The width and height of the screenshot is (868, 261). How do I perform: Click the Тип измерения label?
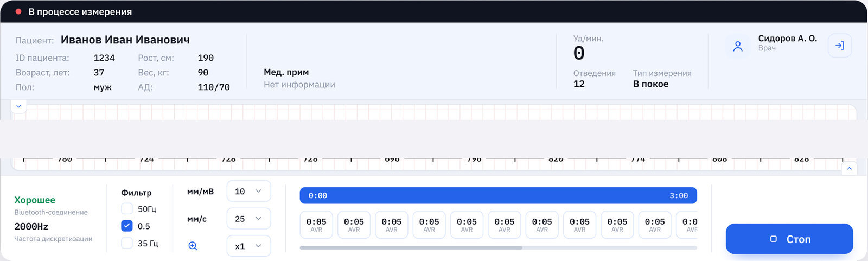click(662, 73)
